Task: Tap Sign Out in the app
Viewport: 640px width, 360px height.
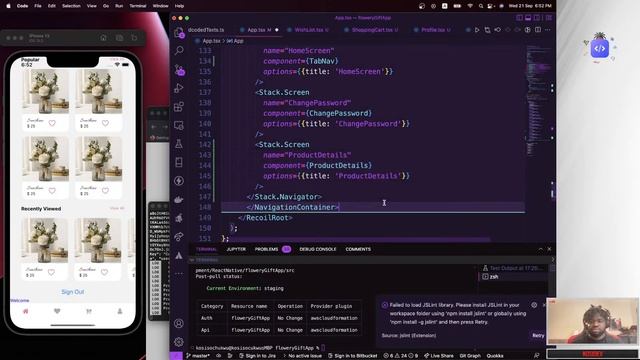Action: click(73, 292)
